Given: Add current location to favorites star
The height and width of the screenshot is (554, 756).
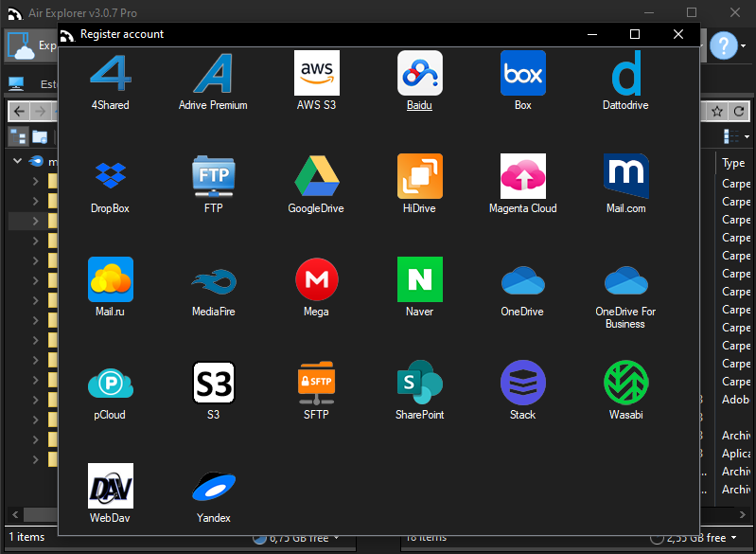Looking at the screenshot, I should 717,112.
